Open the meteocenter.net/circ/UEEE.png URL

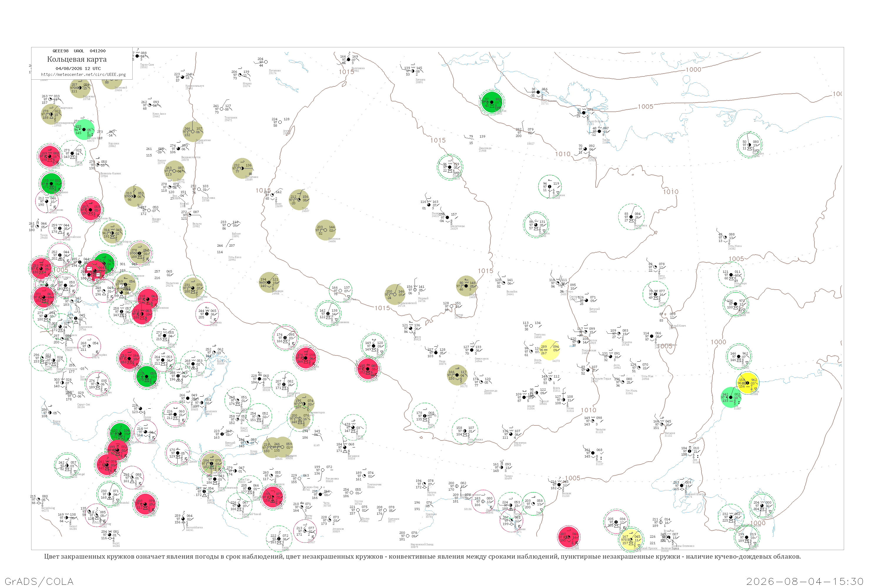click(x=83, y=75)
